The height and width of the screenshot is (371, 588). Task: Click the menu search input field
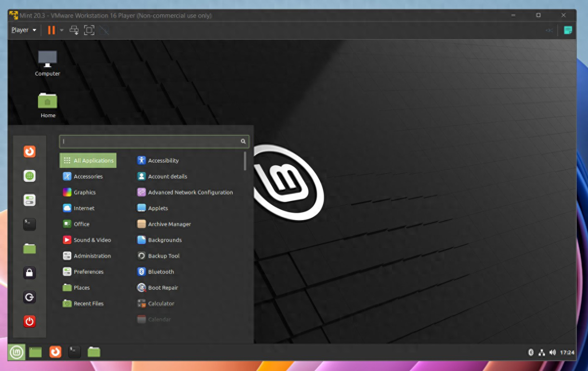(x=151, y=141)
